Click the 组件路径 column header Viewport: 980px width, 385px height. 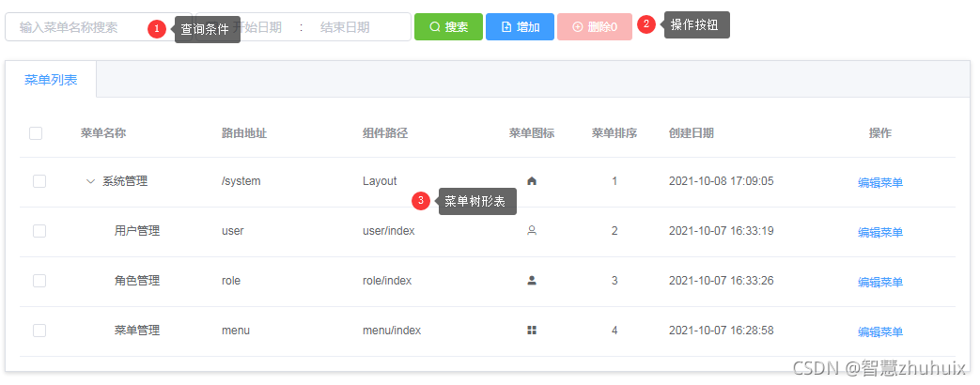pos(385,133)
